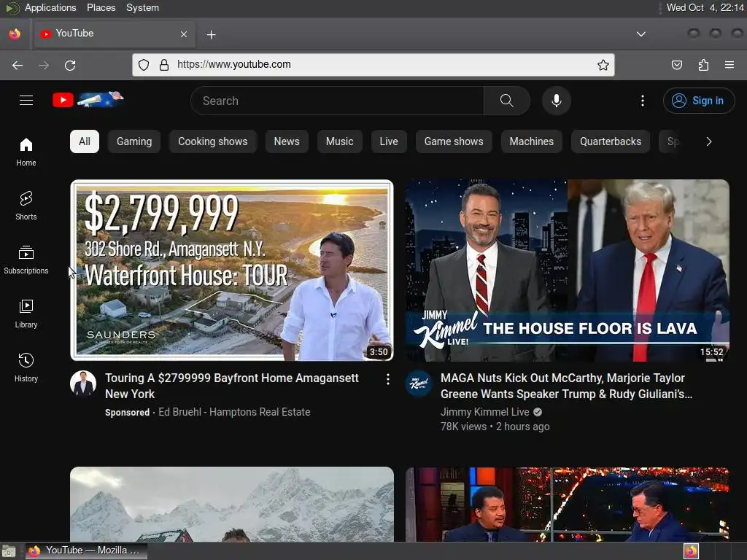Select the All filter chip
The width and height of the screenshot is (747, 560).
pos(85,141)
